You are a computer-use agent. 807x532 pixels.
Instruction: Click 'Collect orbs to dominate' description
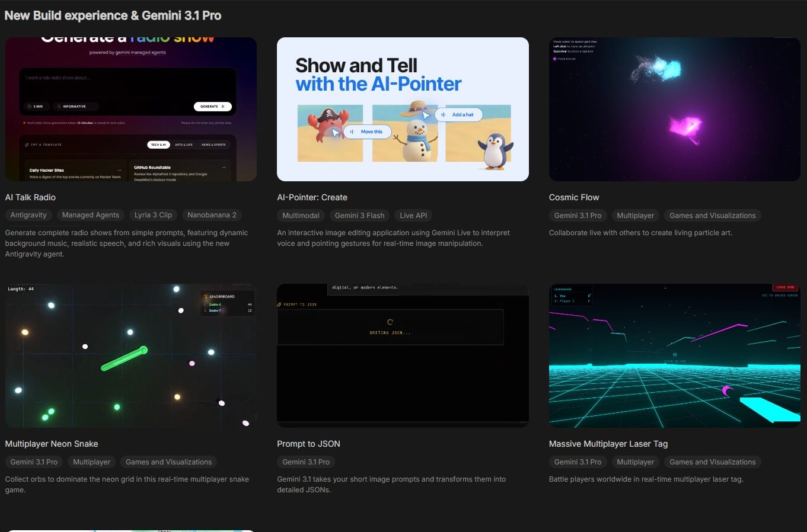[x=127, y=485]
